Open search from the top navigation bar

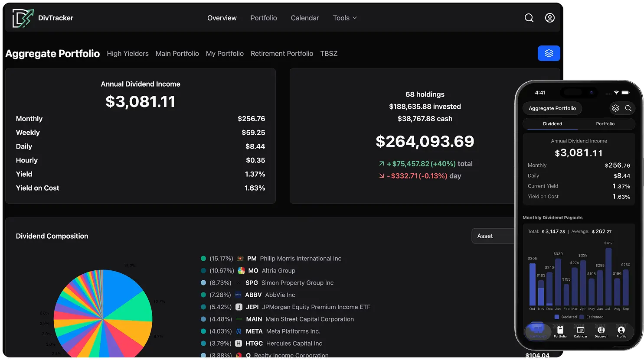click(529, 18)
